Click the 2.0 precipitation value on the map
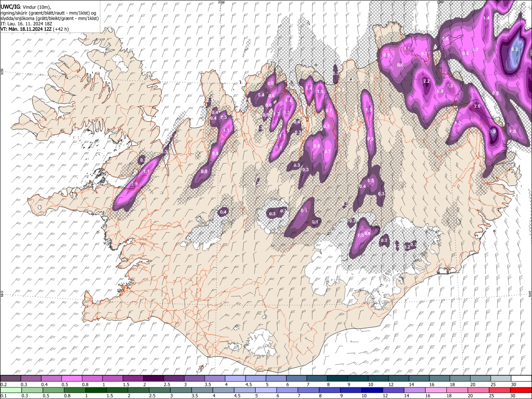532x399 pixels. pos(477,106)
